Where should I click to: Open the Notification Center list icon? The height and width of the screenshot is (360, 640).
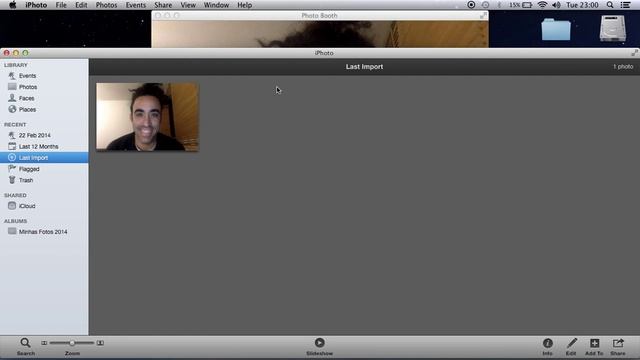tap(625, 5)
